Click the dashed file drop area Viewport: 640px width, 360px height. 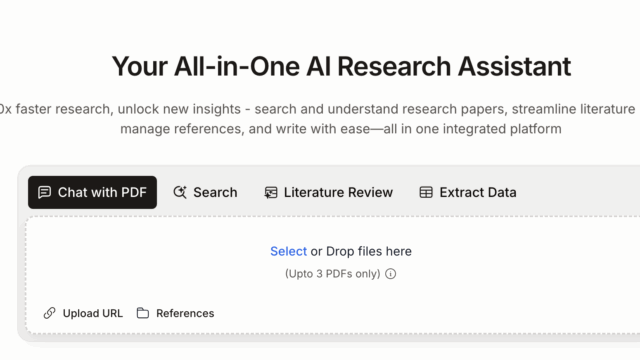[333, 276]
